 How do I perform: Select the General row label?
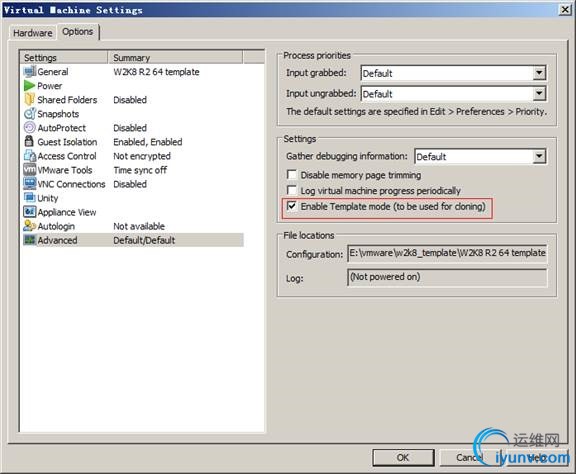pos(53,72)
